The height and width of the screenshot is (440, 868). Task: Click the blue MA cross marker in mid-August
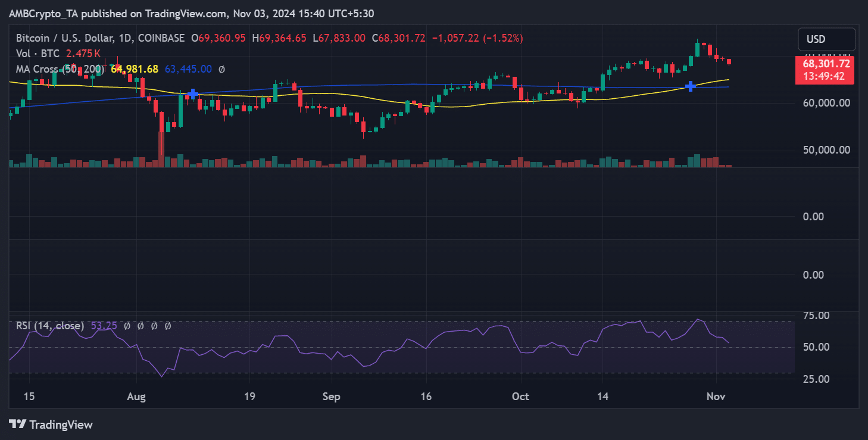tap(192, 94)
